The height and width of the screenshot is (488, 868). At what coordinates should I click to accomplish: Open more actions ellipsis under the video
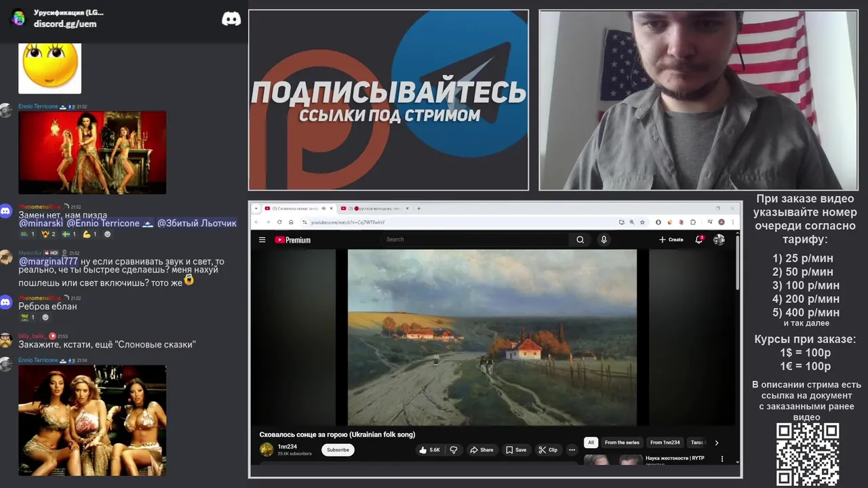pyautogui.click(x=572, y=449)
